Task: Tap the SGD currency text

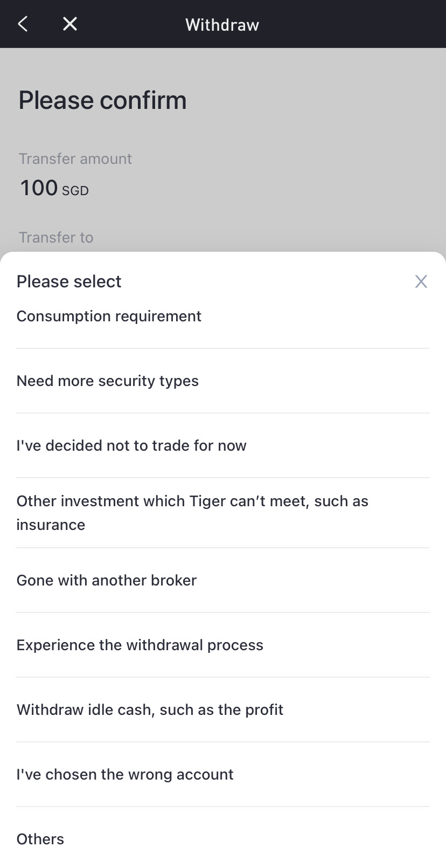Action: [75, 191]
